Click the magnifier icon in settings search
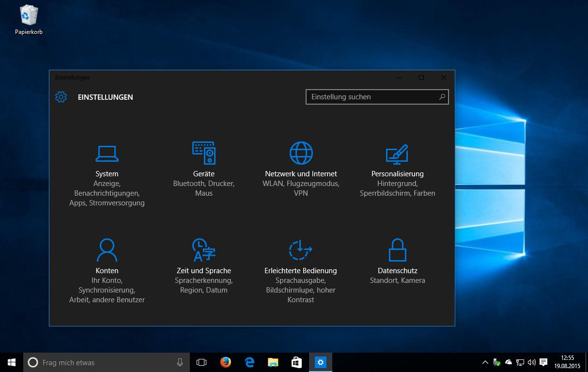This screenshot has width=588, height=372. [442, 97]
